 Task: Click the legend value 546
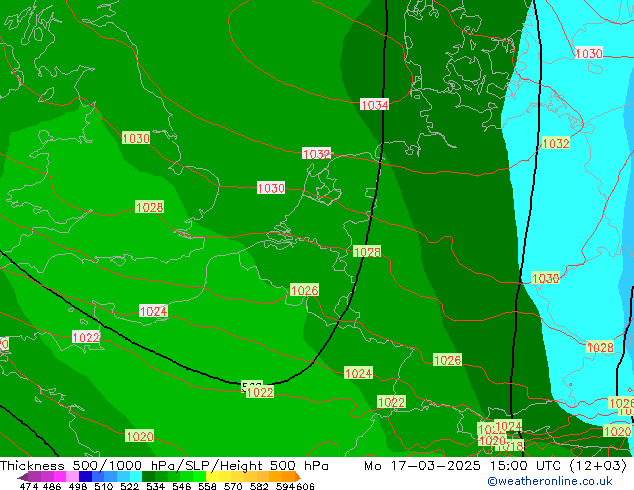pyautogui.click(x=181, y=486)
